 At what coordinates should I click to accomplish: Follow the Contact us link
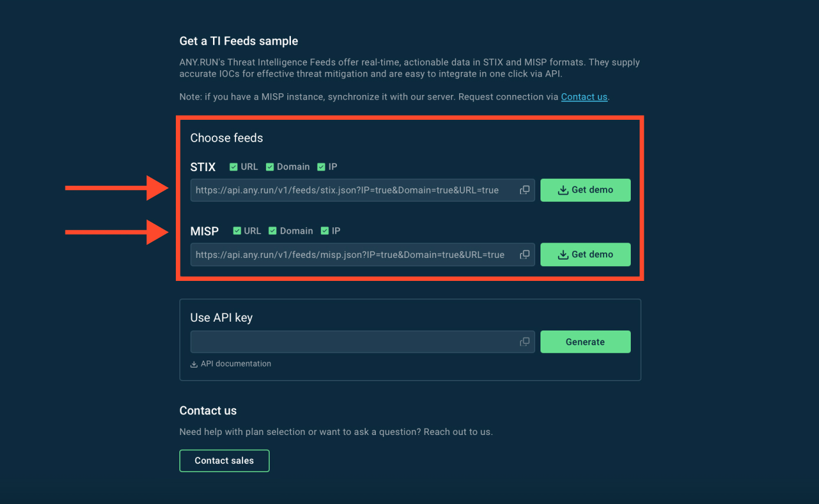(x=584, y=97)
